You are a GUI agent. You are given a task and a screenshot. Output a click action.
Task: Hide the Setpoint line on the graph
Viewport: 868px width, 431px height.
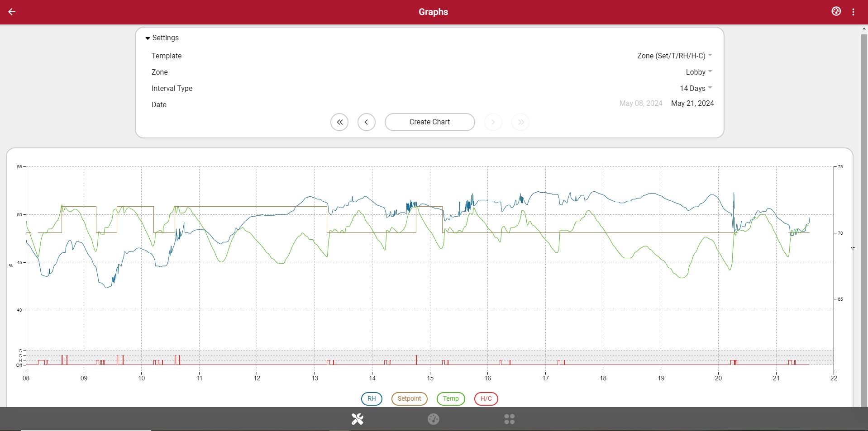[x=409, y=398]
